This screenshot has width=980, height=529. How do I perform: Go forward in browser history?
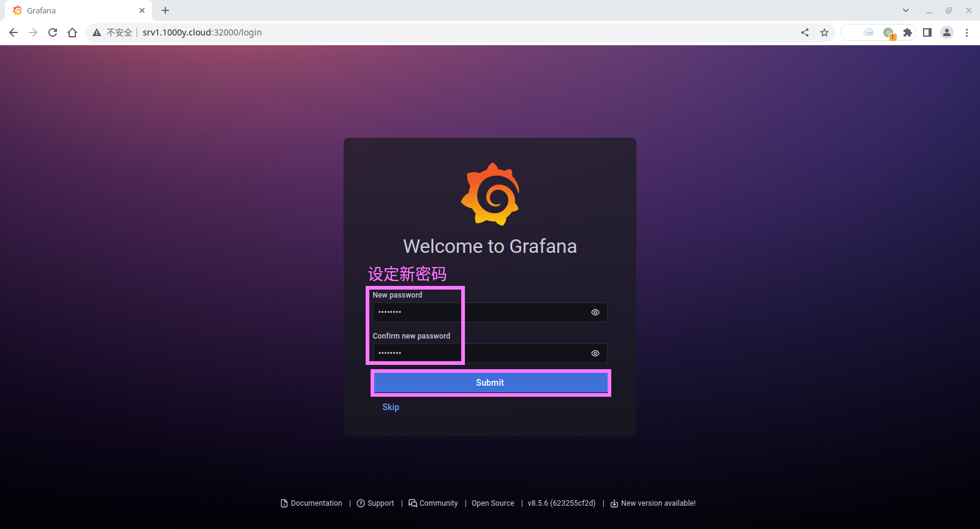click(x=33, y=32)
